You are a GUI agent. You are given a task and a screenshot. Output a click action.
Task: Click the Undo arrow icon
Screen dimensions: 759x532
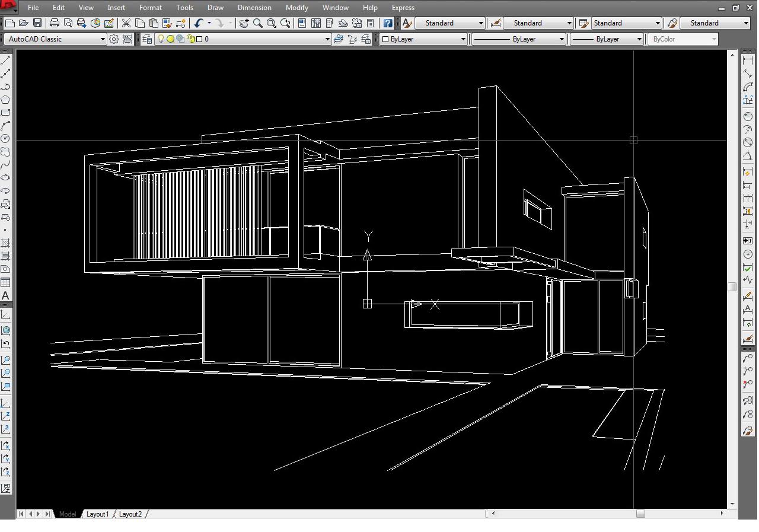tap(198, 23)
